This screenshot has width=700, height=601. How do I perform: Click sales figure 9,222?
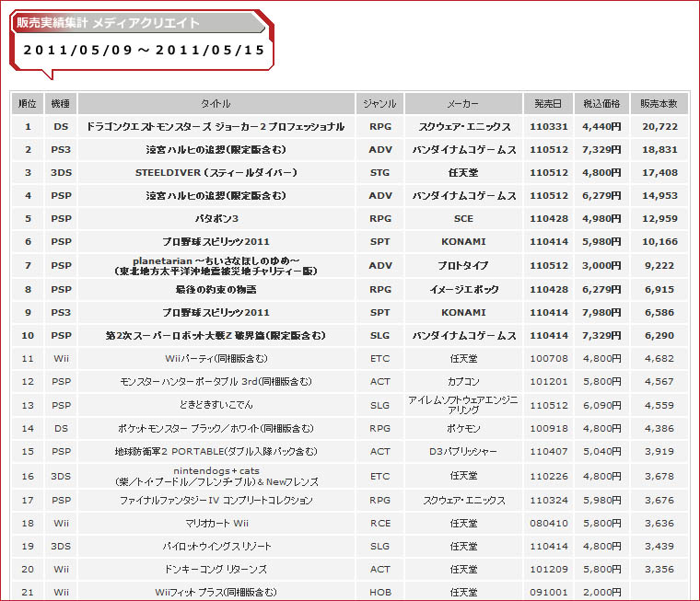(x=659, y=266)
